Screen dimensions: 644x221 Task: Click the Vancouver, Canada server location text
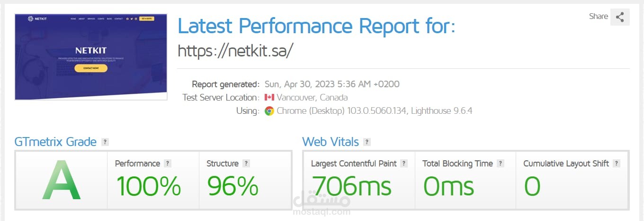(312, 98)
